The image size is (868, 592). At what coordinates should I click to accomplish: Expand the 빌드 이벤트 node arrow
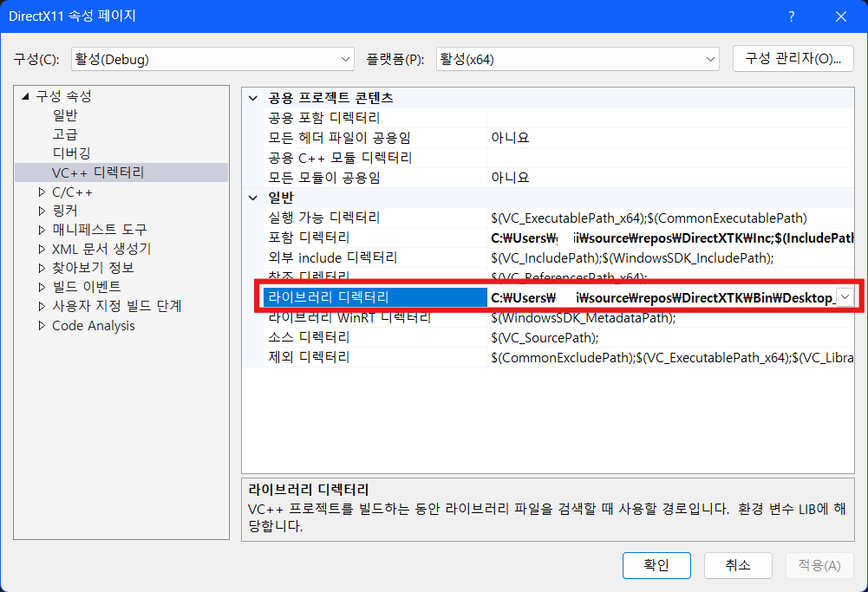[x=42, y=287]
